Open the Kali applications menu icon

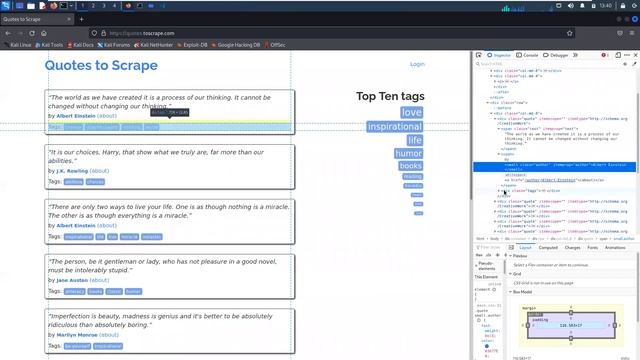click(x=5, y=5)
